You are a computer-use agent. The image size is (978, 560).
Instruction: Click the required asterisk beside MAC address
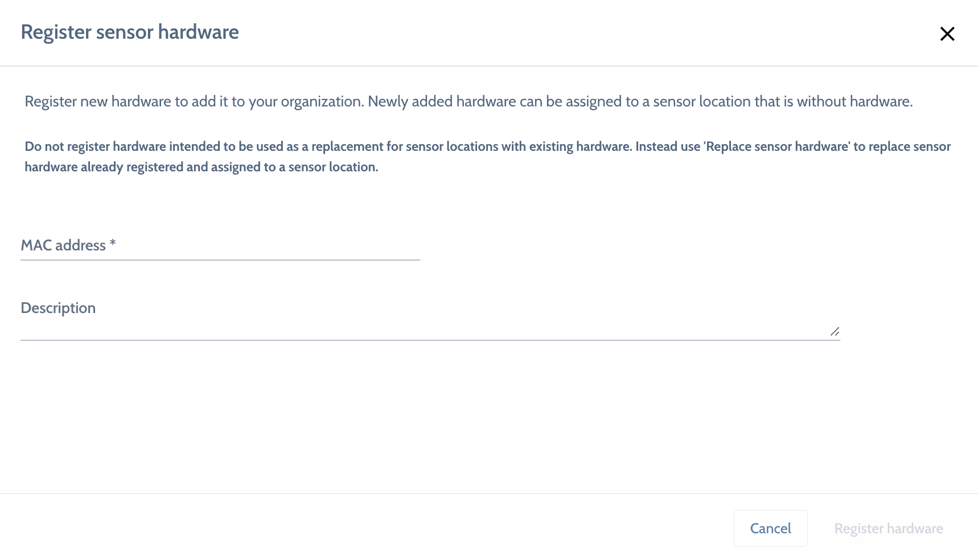click(113, 244)
